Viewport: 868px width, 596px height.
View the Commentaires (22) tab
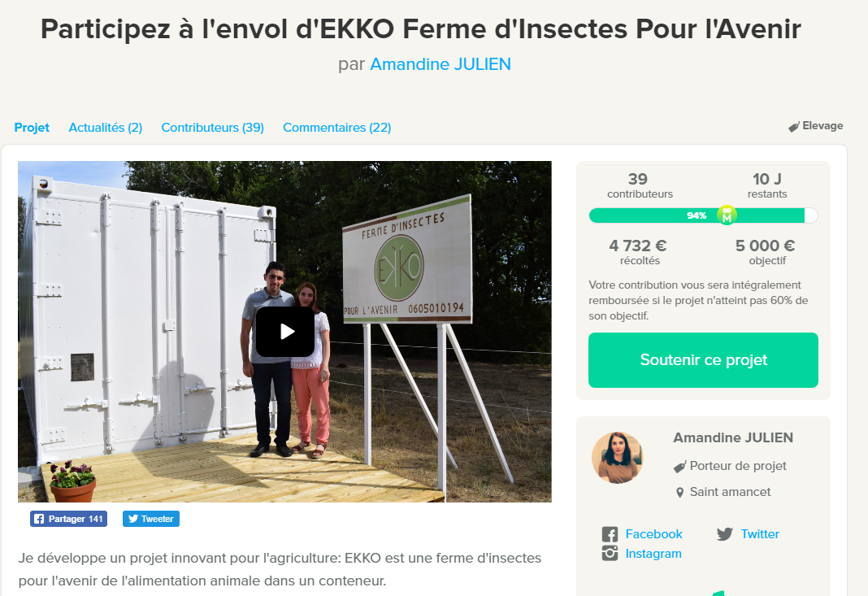337,128
